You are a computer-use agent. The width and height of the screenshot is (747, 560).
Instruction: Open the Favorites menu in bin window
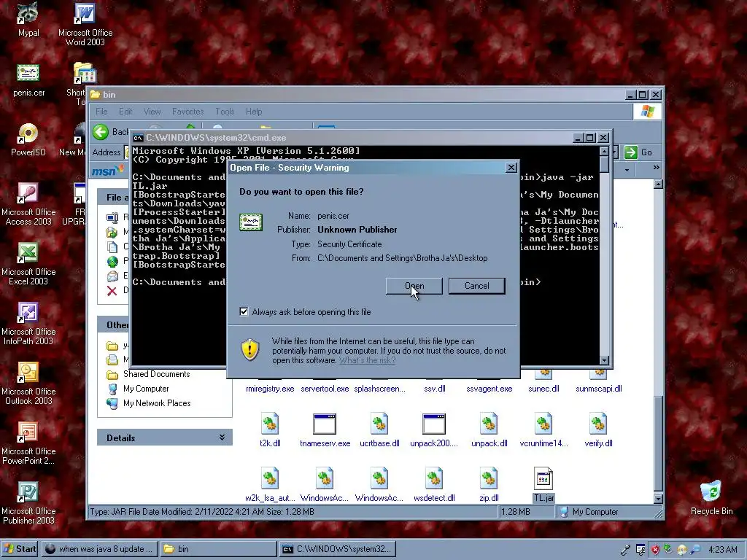pyautogui.click(x=187, y=112)
